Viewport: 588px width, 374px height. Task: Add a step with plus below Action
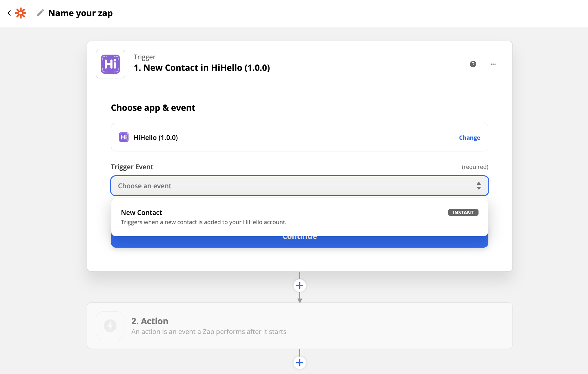(x=300, y=363)
